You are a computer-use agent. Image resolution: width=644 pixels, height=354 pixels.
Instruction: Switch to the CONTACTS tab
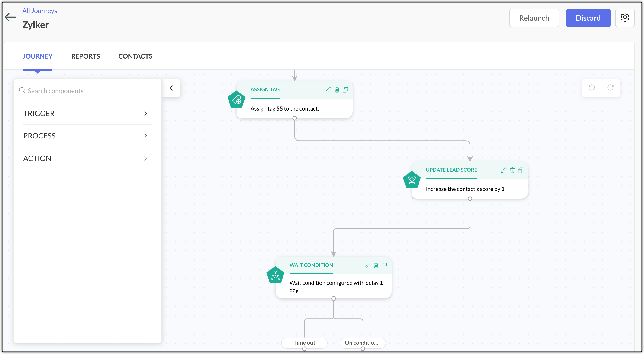coord(135,56)
